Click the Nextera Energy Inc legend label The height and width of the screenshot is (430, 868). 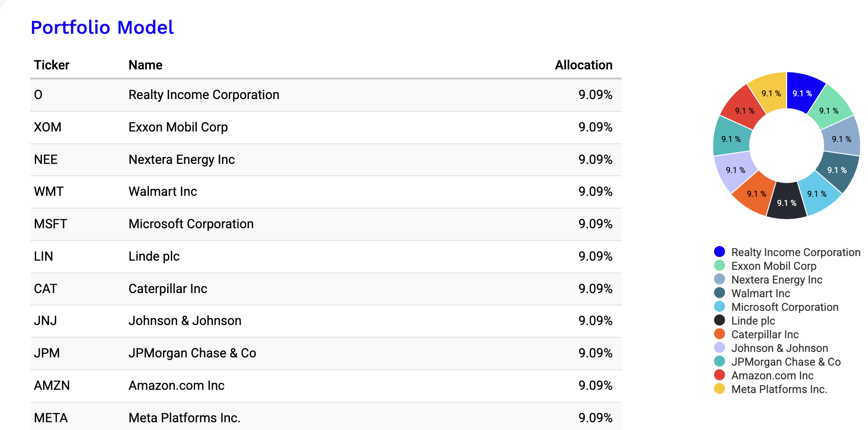777,279
